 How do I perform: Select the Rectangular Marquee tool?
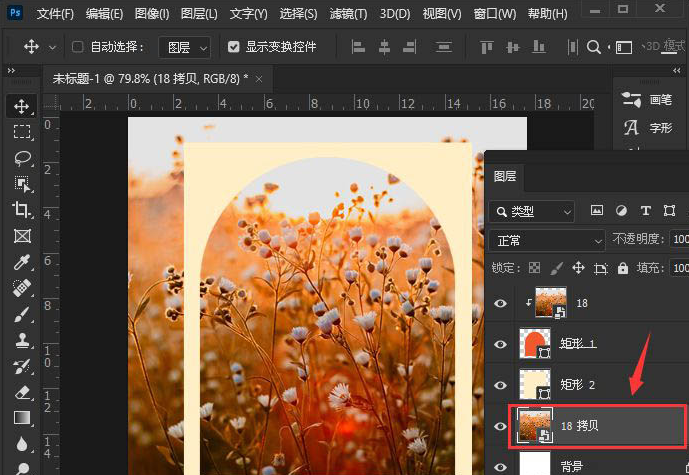click(22, 132)
